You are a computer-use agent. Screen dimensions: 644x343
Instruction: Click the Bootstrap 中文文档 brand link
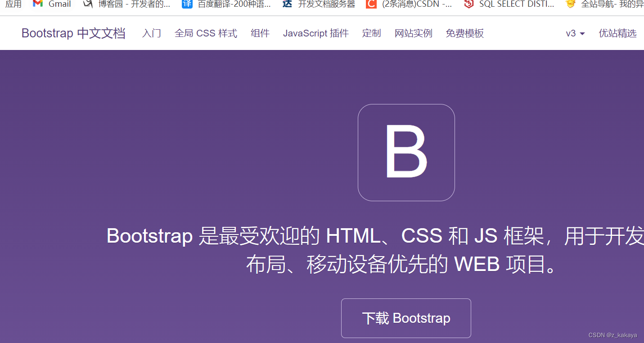[73, 33]
